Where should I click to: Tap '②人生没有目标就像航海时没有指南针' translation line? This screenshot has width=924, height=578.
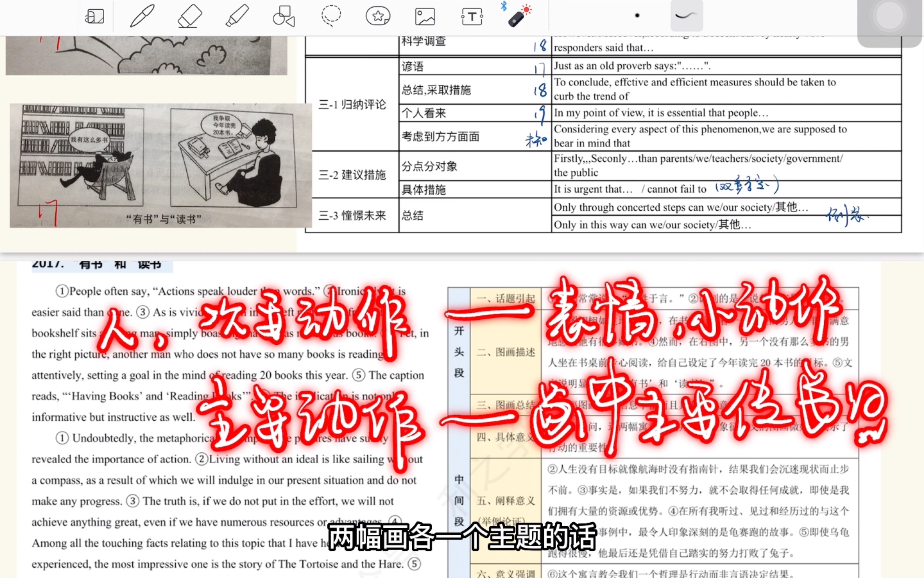coord(698,469)
